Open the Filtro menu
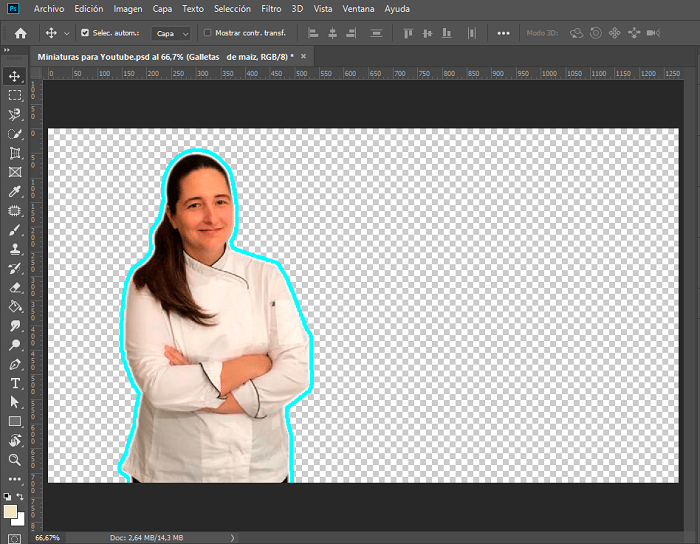 click(271, 9)
